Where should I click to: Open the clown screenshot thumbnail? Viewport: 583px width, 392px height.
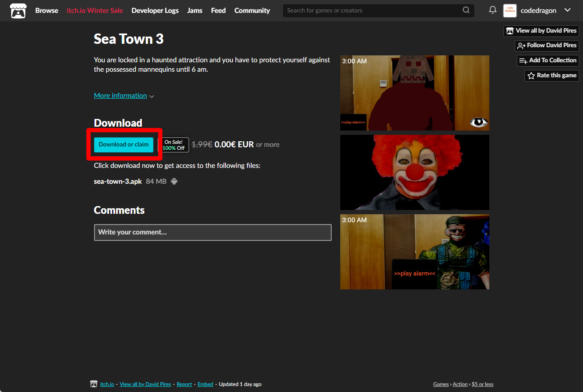click(415, 172)
